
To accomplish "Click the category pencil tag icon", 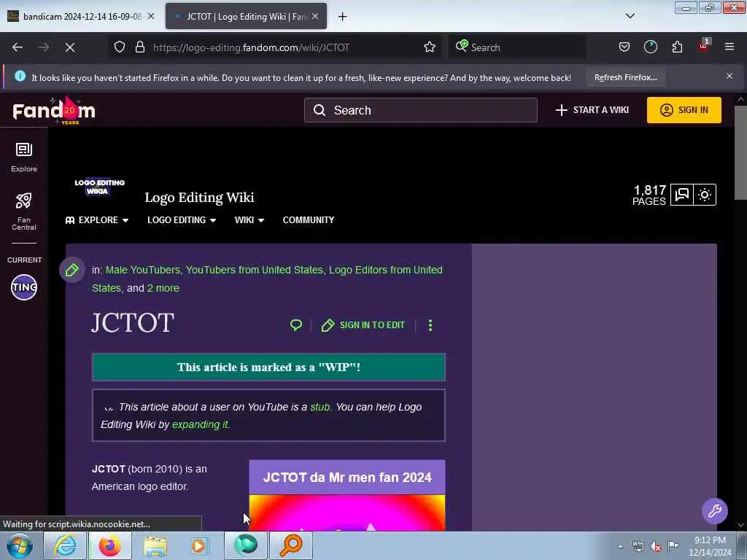I will [x=72, y=270].
